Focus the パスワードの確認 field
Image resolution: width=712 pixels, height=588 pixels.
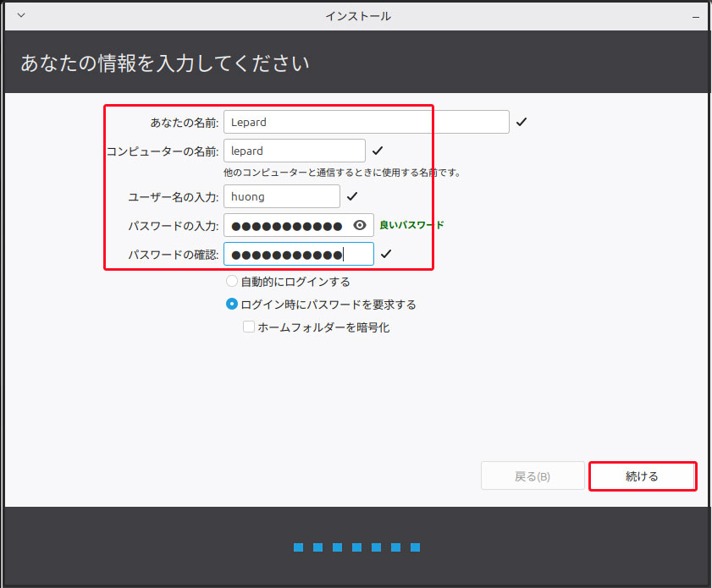tap(298, 254)
